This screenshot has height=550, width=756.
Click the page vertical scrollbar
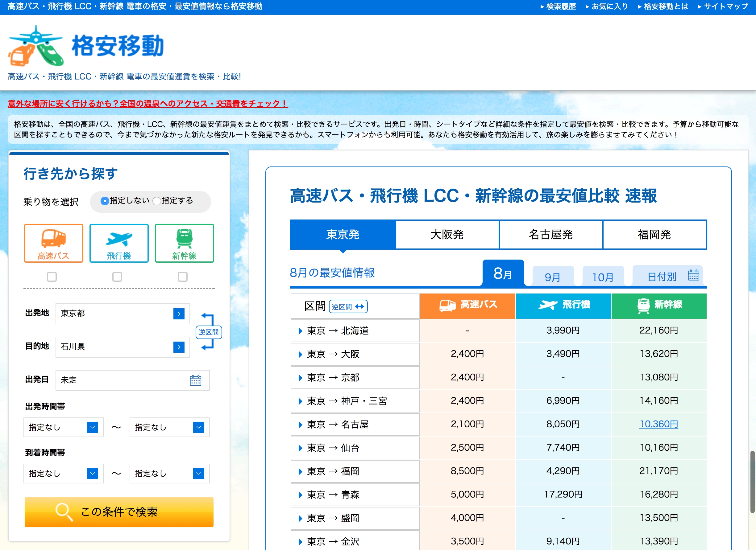coord(752,481)
